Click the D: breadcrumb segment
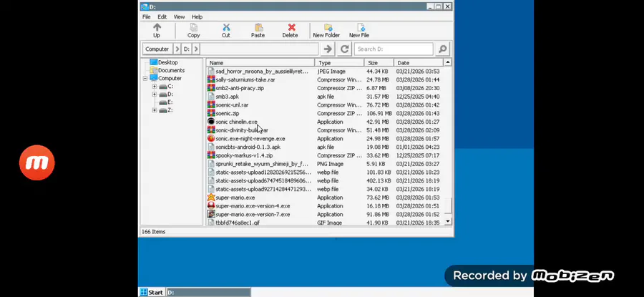The image size is (644, 297). click(x=187, y=49)
